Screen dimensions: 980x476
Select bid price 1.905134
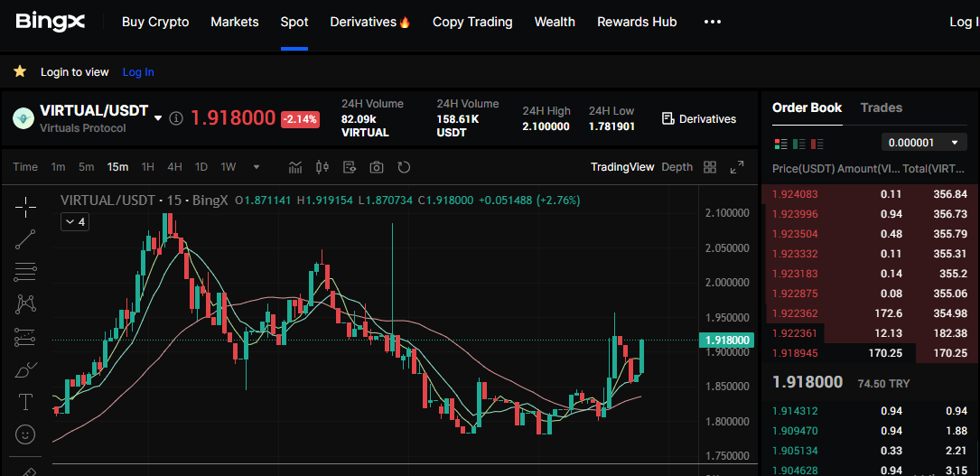pos(795,451)
